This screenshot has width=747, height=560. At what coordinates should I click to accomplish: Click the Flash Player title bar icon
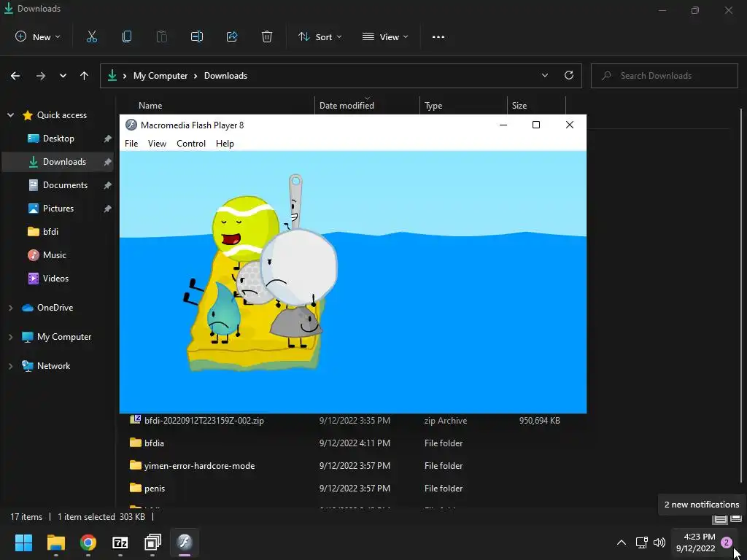tap(131, 125)
